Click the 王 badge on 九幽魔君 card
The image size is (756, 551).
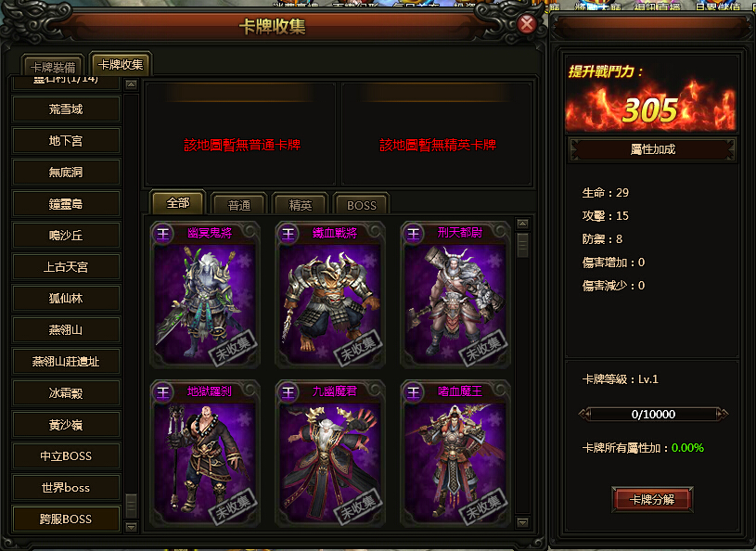point(288,392)
